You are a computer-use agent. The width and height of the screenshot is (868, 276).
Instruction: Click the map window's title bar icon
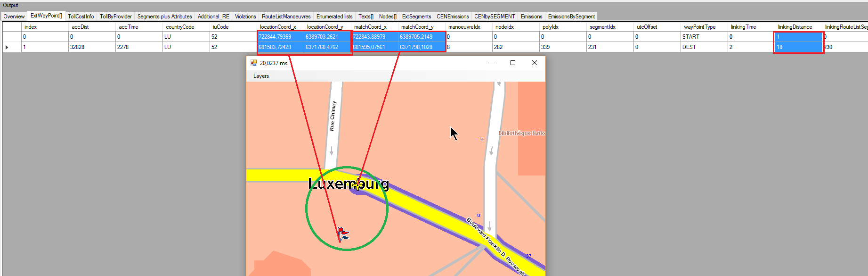pos(254,63)
